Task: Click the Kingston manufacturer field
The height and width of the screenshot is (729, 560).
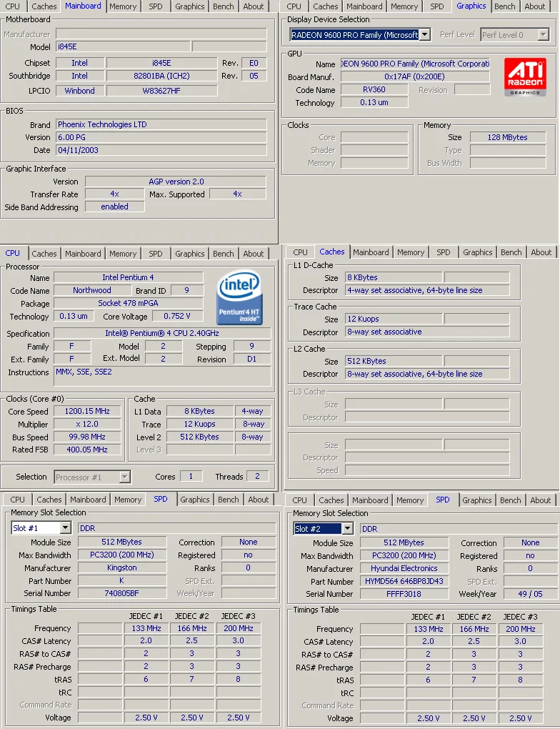Action: tap(121, 567)
